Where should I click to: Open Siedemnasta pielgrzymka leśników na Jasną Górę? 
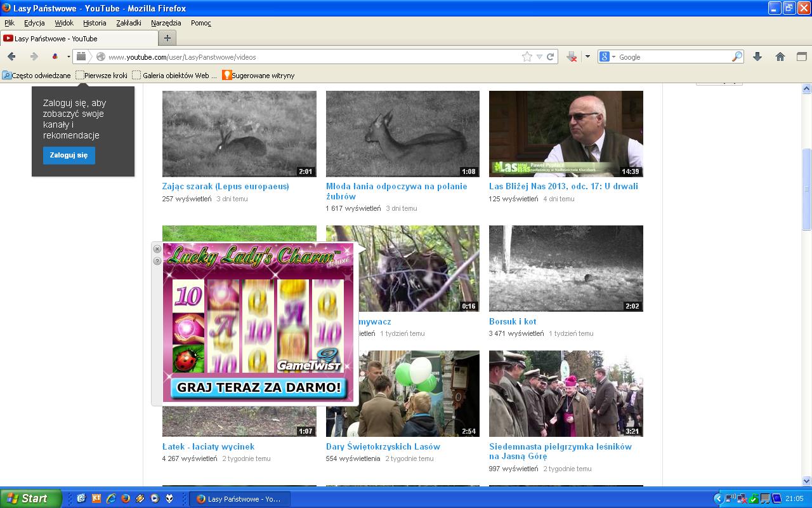point(560,451)
